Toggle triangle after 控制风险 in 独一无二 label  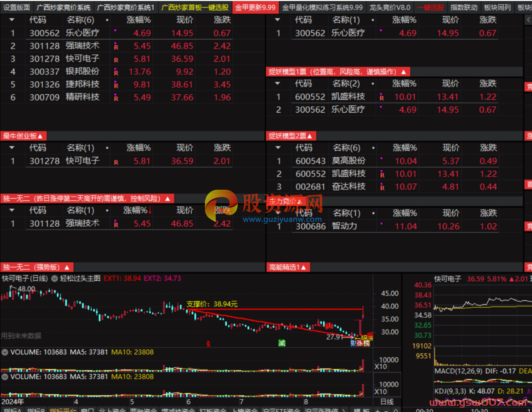point(168,199)
